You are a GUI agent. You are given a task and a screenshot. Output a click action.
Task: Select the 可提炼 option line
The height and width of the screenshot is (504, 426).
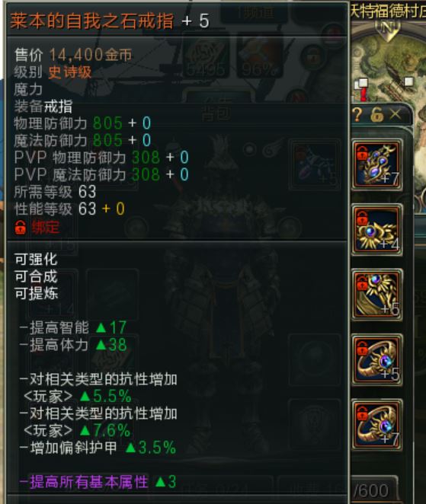(36, 293)
